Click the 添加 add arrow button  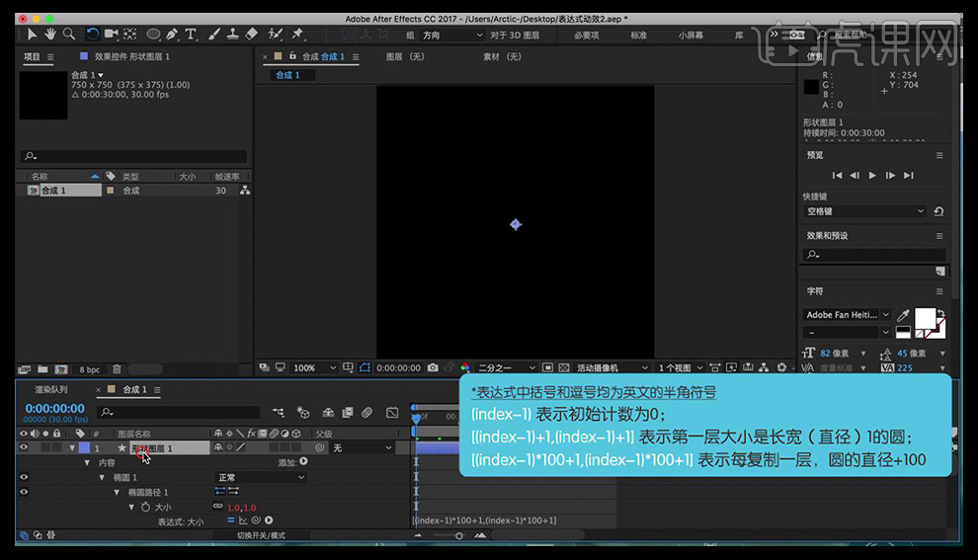[x=303, y=461]
